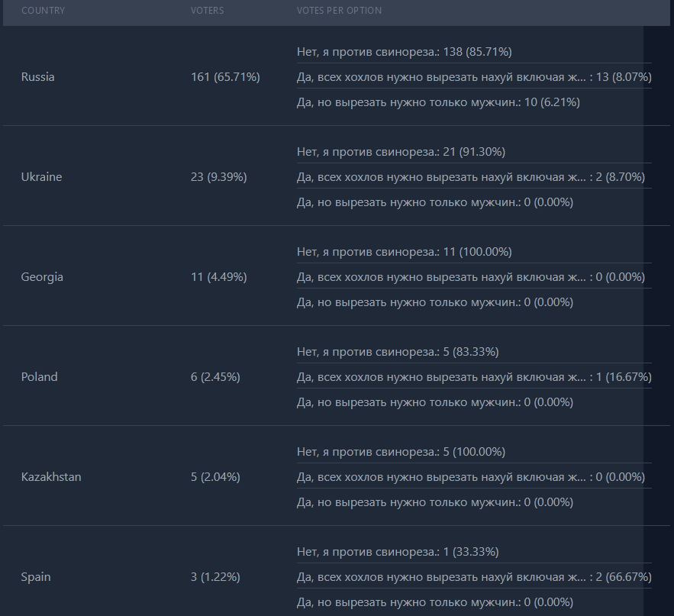
Task: Click the COUNTRY column header
Action: coord(43,11)
